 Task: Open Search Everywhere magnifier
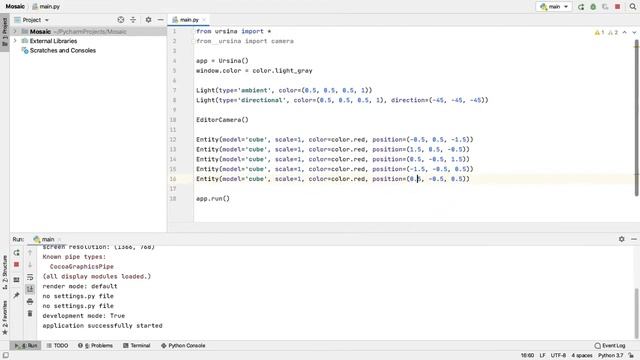(633, 7)
